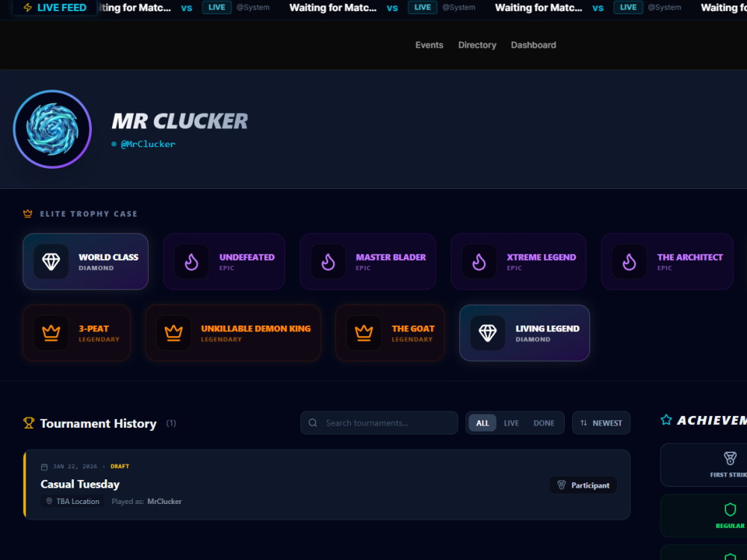
Task: Click the Participant medal icon
Action: pos(562,485)
